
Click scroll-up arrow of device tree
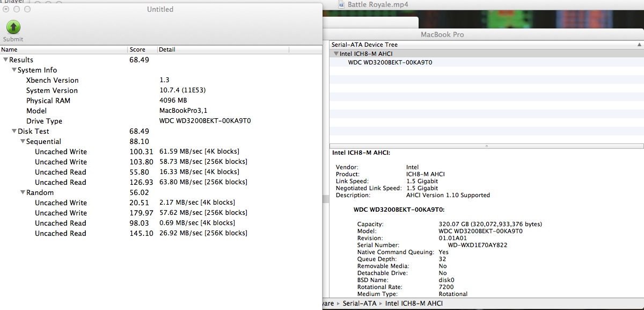click(x=640, y=45)
